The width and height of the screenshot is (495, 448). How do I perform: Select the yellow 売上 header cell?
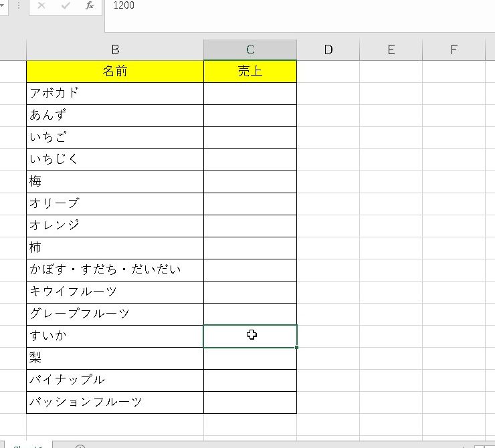click(x=250, y=72)
